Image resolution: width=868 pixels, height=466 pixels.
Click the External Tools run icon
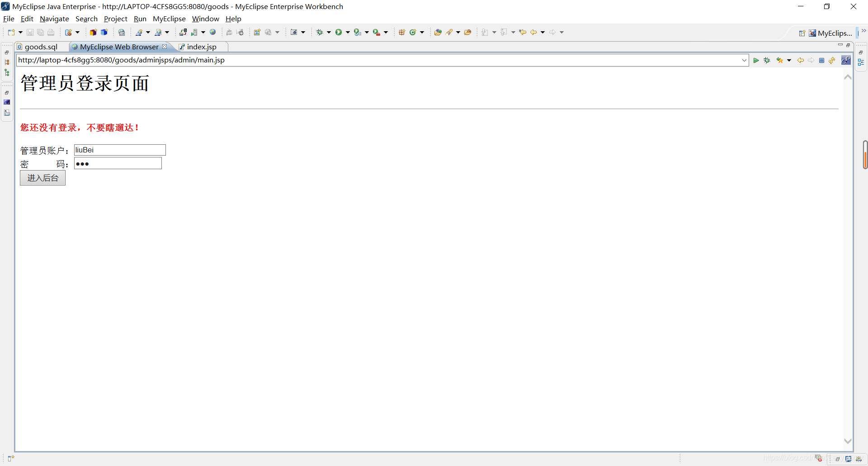(x=376, y=32)
